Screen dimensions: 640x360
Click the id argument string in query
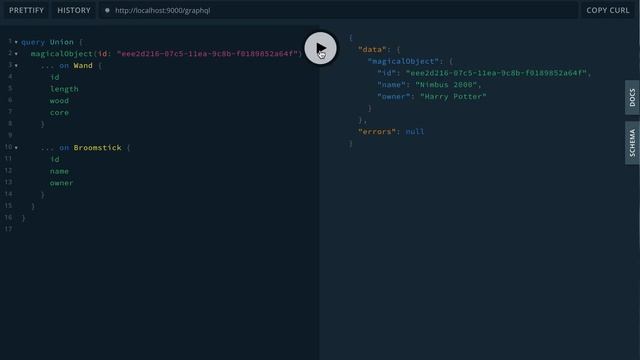(207, 54)
